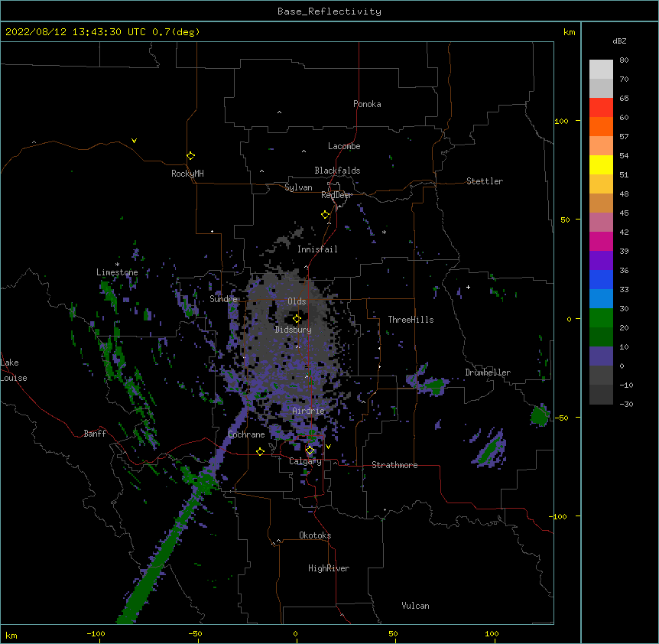Click the Cochrane town label
This screenshot has width=659, height=644.
click(x=246, y=434)
